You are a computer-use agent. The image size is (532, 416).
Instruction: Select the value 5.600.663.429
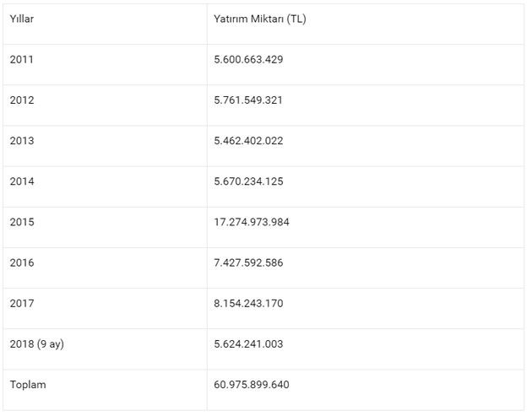click(x=248, y=60)
